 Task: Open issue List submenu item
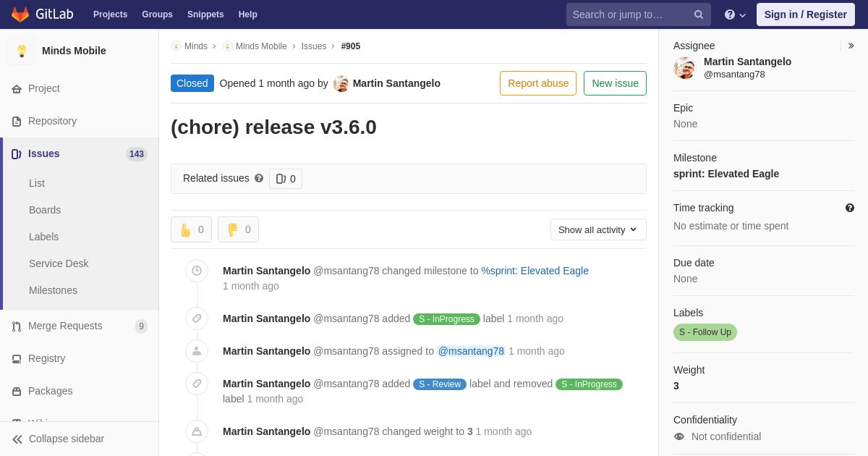[37, 183]
